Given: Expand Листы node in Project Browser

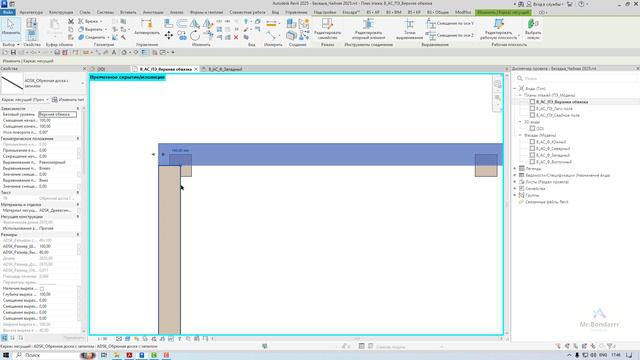Looking at the screenshot, I should click(x=515, y=182).
